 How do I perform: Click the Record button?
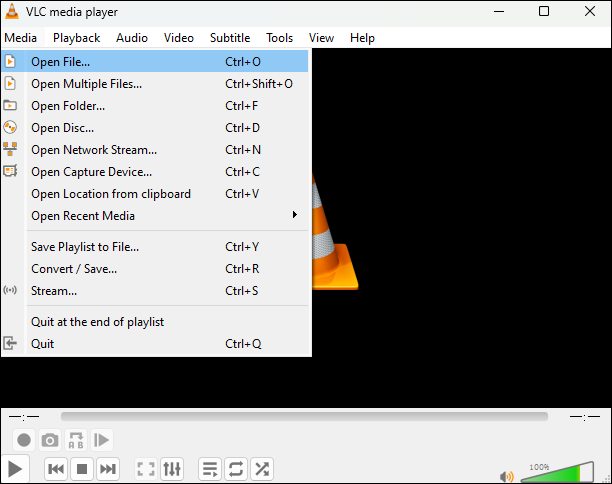tap(24, 440)
